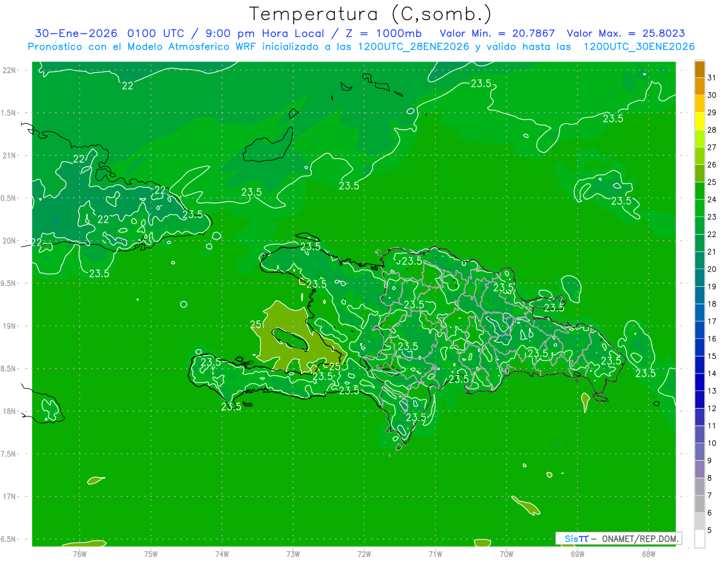Click the color legend value '20'
The width and height of the screenshot is (728, 562).
(712, 269)
